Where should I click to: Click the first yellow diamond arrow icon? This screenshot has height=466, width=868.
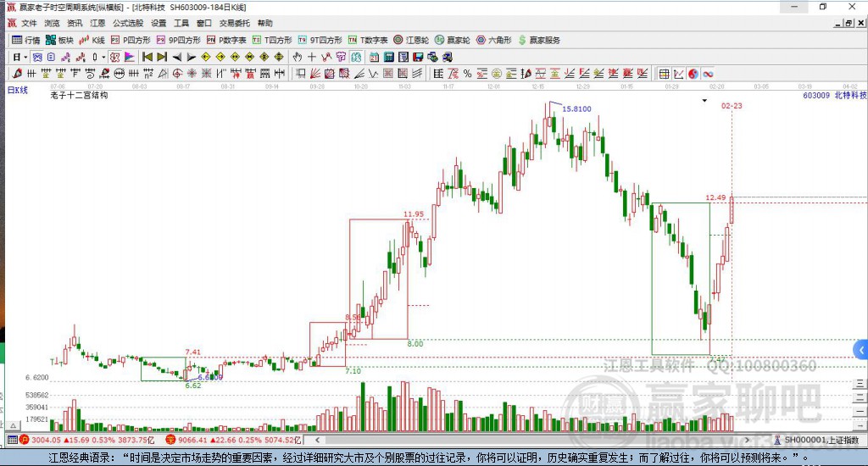click(x=206, y=57)
